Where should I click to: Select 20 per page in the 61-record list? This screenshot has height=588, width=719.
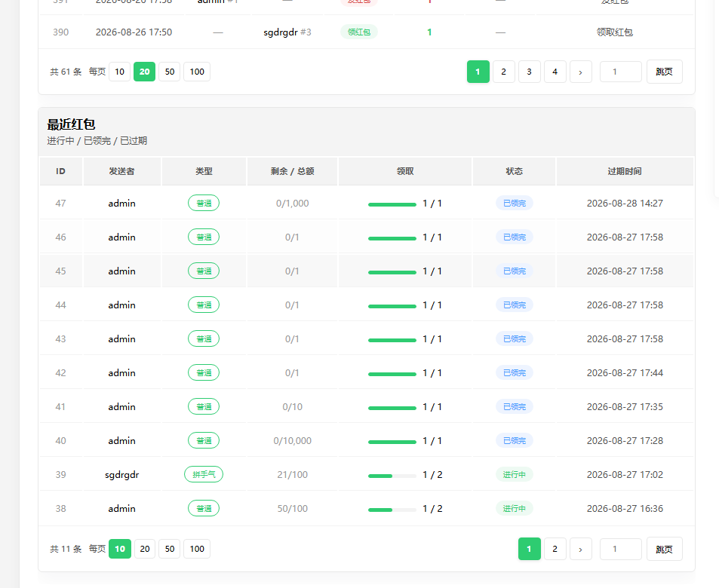[x=144, y=72]
